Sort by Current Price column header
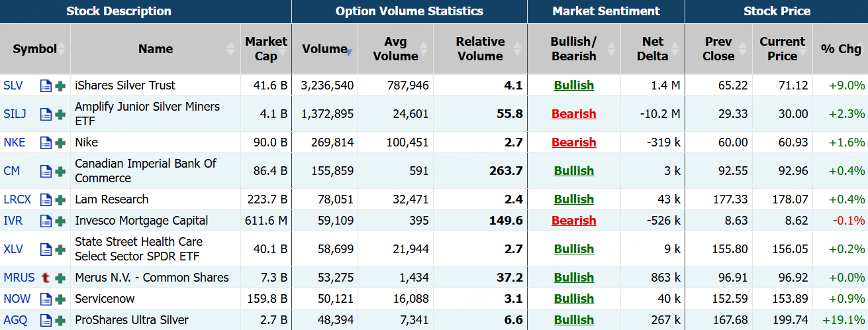The height and width of the screenshot is (330, 868). coord(783,49)
